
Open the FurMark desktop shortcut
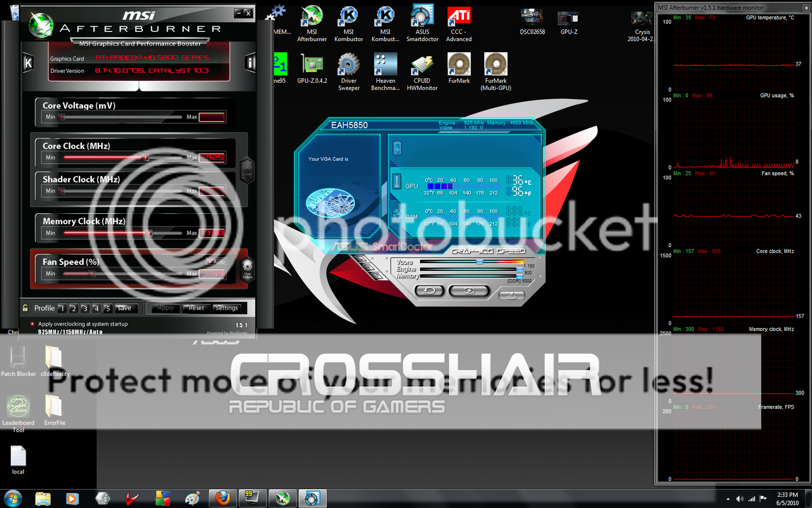(459, 68)
